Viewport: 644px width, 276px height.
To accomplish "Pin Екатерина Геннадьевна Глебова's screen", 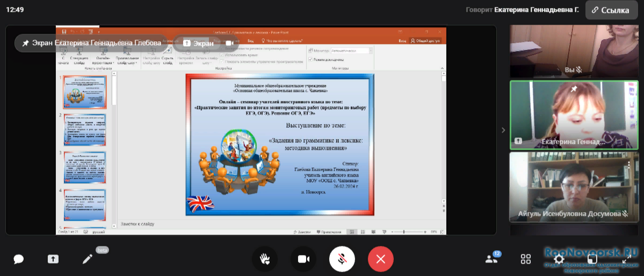I will (25, 43).
